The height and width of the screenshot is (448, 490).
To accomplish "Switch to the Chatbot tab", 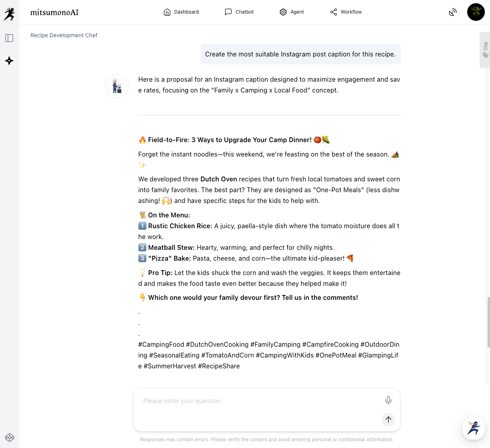I will (x=239, y=12).
